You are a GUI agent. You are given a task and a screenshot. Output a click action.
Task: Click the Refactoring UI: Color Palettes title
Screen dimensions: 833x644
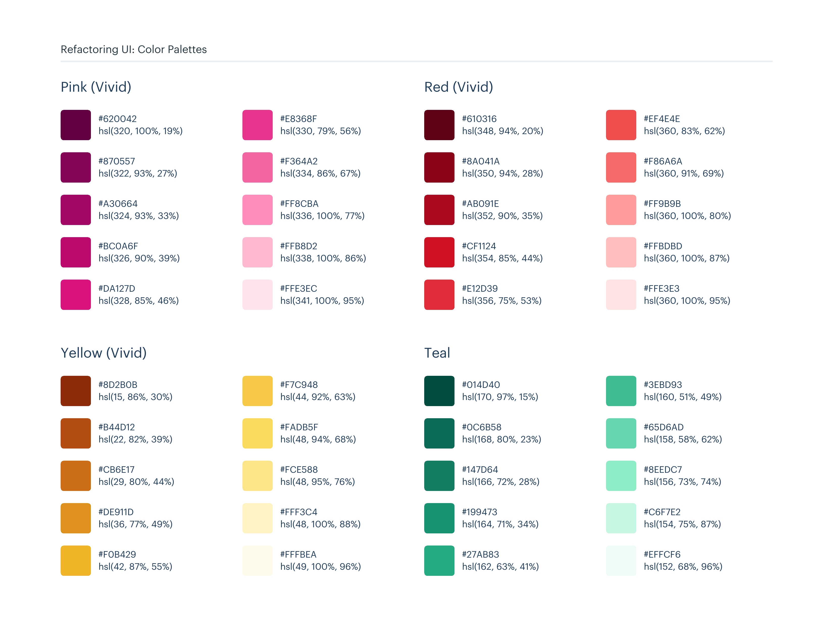pos(134,49)
